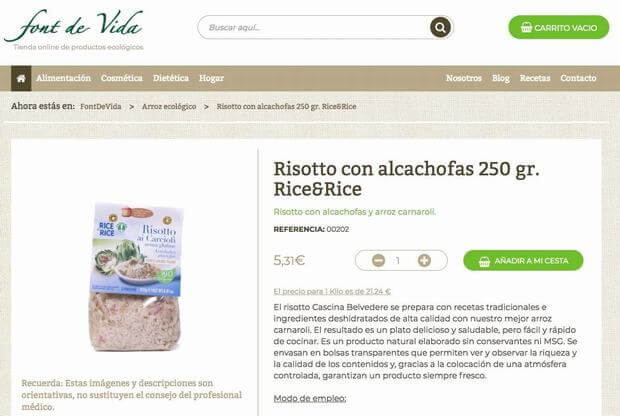Image resolution: width=620 pixels, height=416 pixels.
Task: Go to the Contacto page
Action: [578, 78]
